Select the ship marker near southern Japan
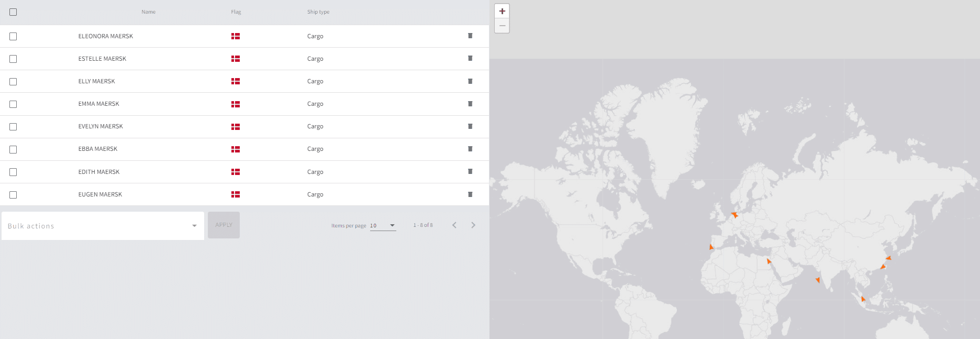Screen dimensions: 980x339 (888, 258)
